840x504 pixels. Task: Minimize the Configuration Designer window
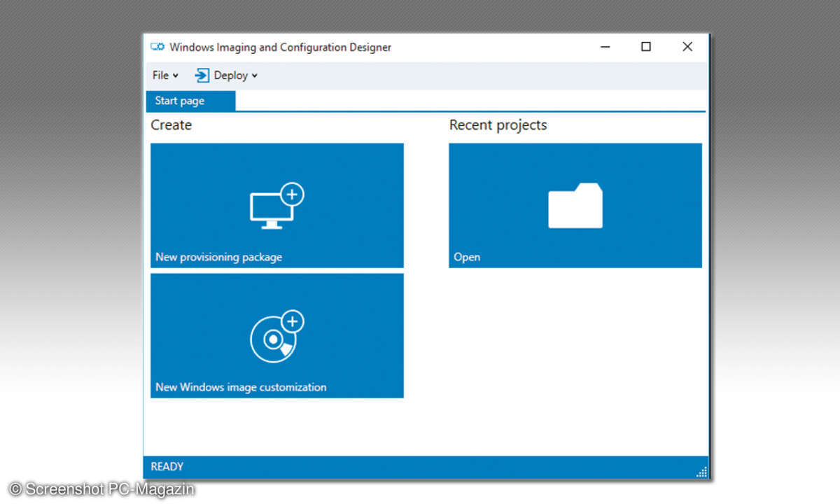605,47
